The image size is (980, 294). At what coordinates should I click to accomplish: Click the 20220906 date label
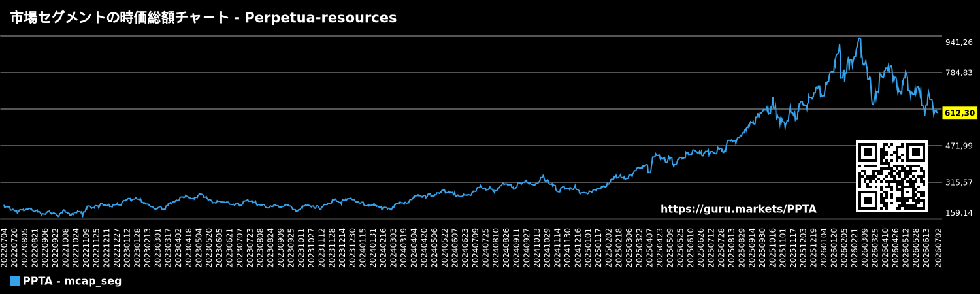[x=45, y=247]
